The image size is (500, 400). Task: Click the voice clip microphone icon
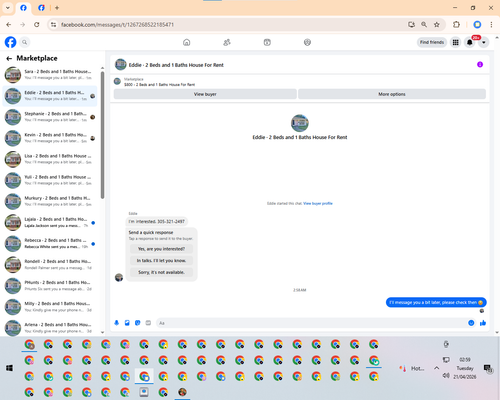pyautogui.click(x=117, y=323)
